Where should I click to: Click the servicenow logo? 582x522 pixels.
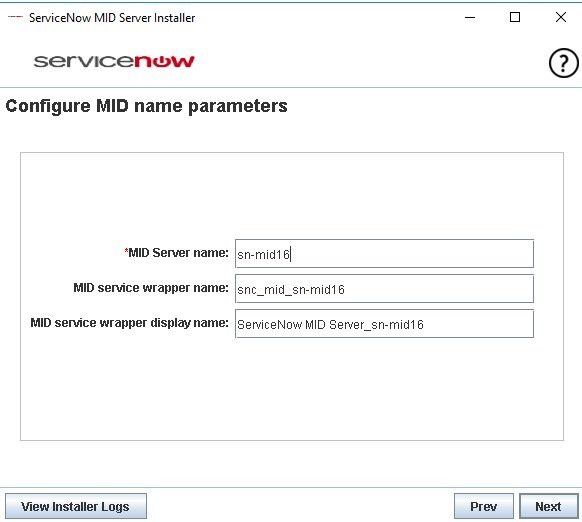114,61
